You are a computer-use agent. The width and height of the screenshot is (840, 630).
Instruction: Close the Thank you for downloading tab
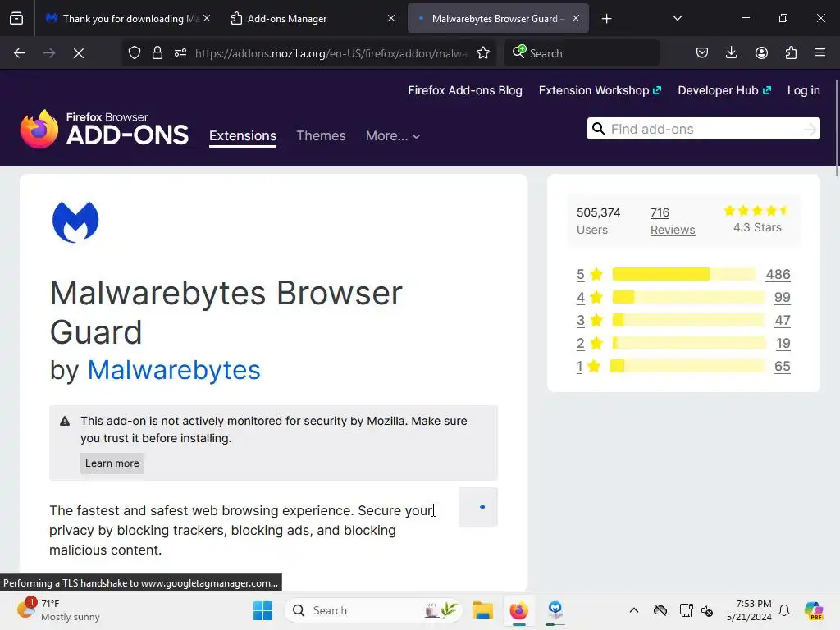207,18
